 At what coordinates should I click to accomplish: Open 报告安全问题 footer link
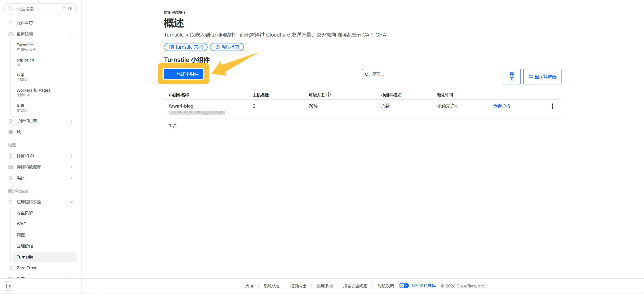click(355, 286)
